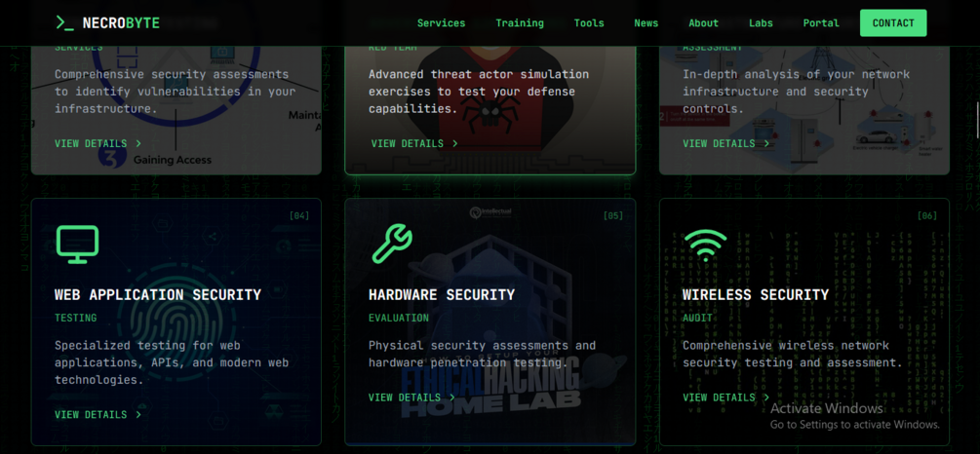View details of Comprehensive security assessments card
This screenshot has width=980, height=454.
(x=98, y=143)
